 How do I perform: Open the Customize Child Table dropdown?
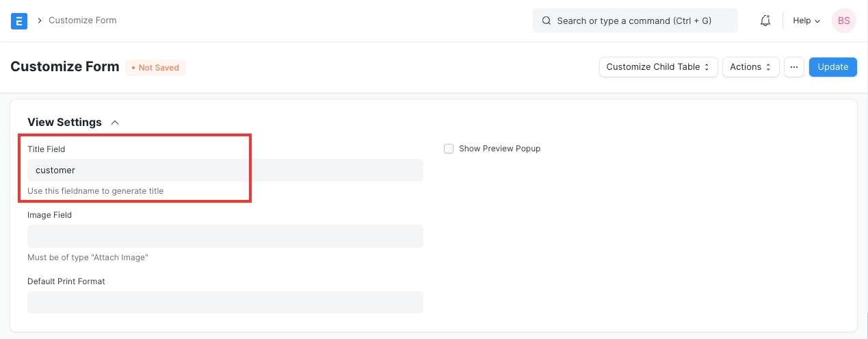tap(658, 67)
